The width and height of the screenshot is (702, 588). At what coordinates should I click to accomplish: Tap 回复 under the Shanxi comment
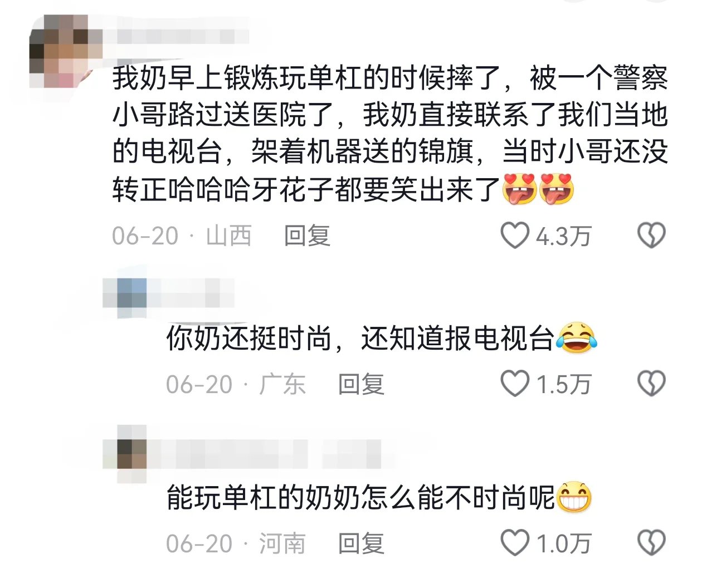[x=307, y=236]
